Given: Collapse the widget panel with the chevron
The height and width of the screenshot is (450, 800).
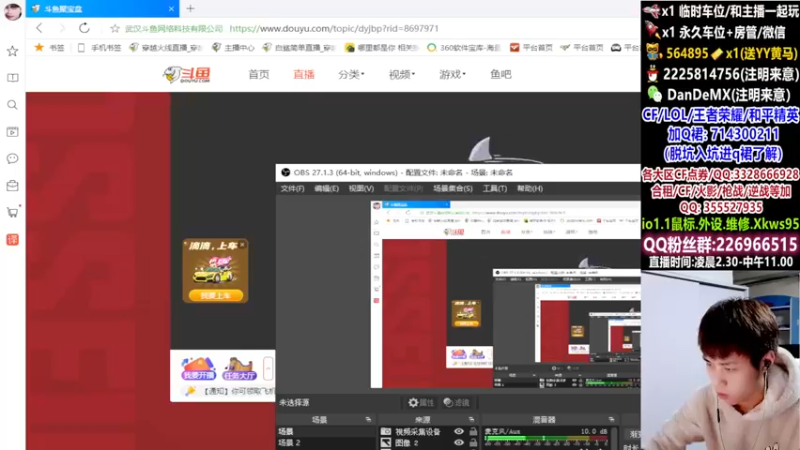Looking at the screenshot, I should (x=268, y=368).
